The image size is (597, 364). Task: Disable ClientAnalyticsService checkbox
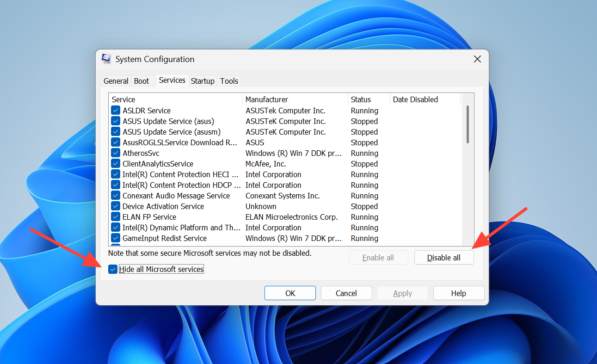pyautogui.click(x=116, y=164)
